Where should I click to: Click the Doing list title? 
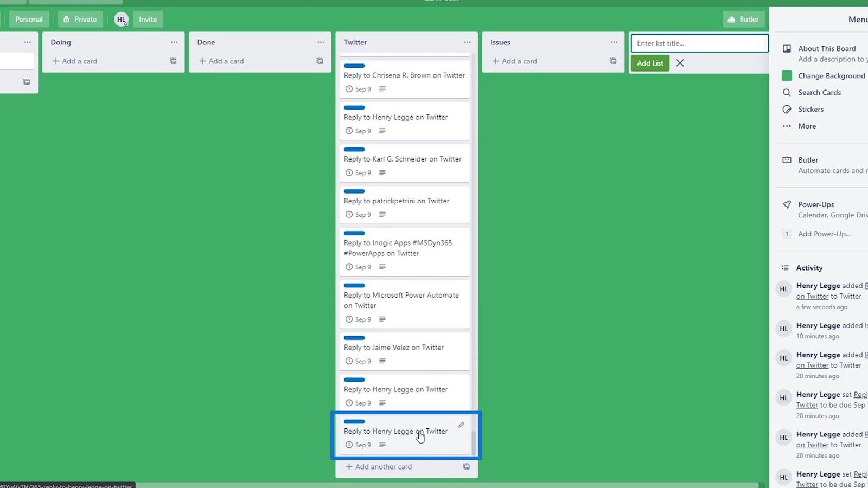61,42
